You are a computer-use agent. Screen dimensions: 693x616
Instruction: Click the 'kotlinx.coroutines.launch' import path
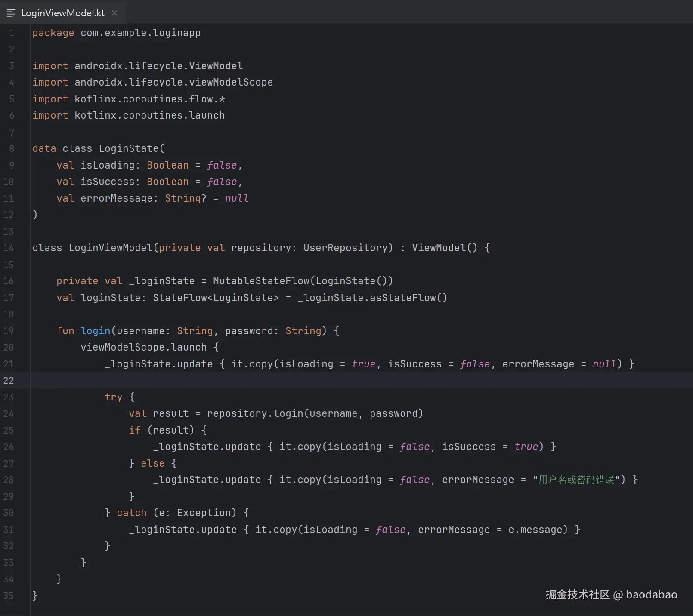150,115
